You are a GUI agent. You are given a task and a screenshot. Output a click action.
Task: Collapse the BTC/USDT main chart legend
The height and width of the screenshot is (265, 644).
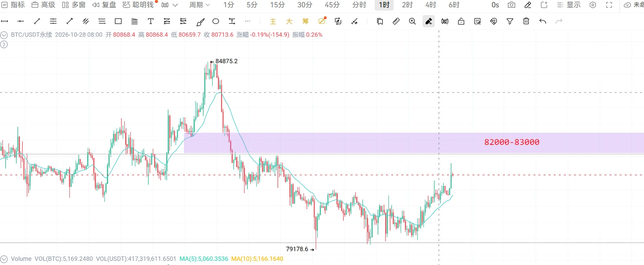[4, 35]
